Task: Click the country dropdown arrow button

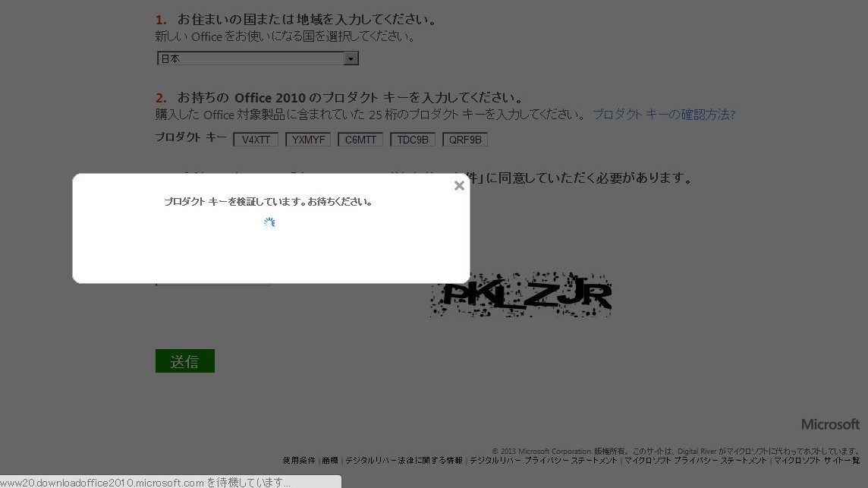Action: [x=351, y=58]
